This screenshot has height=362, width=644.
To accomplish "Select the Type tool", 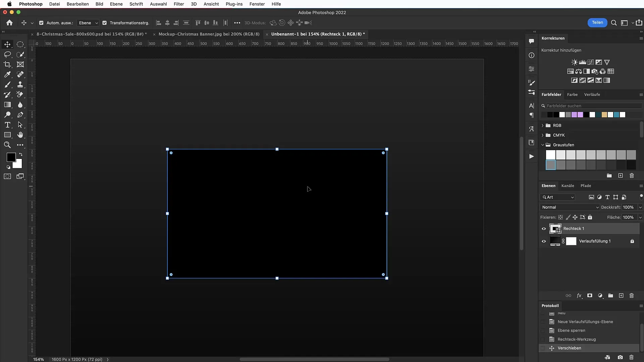I will tap(7, 125).
